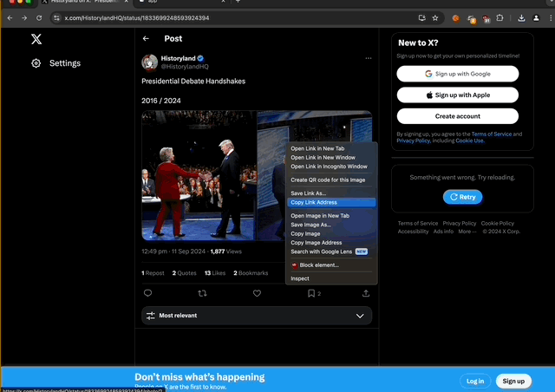Open the Chrome profile icon
555x392 pixels.
click(536, 18)
